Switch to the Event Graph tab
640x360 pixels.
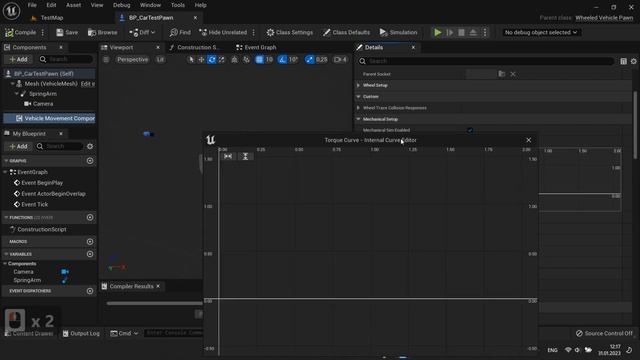click(256, 47)
